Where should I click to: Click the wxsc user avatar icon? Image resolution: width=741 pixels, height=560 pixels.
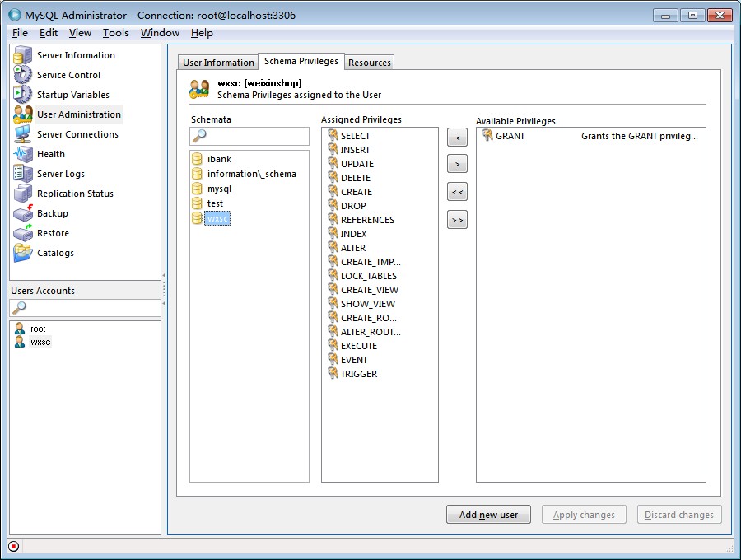[20, 342]
